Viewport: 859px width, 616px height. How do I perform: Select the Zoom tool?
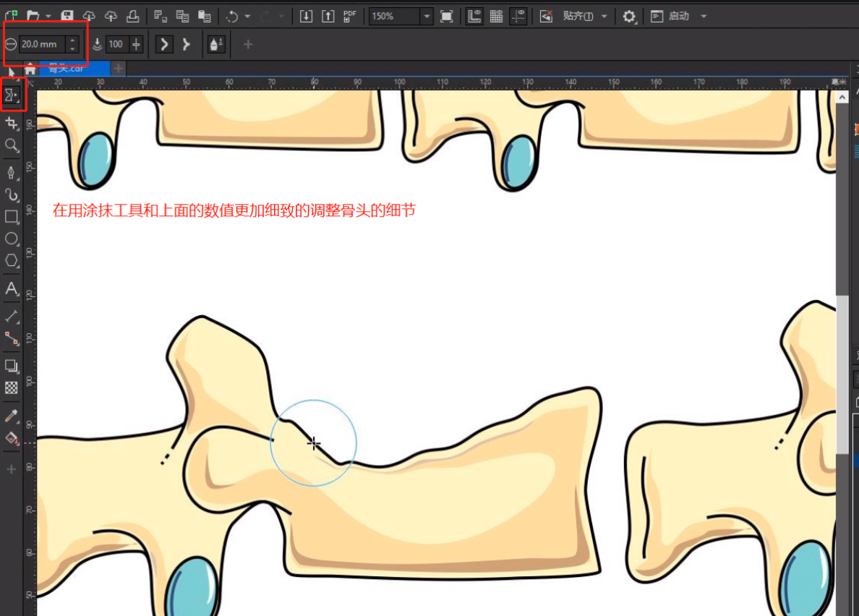12,145
